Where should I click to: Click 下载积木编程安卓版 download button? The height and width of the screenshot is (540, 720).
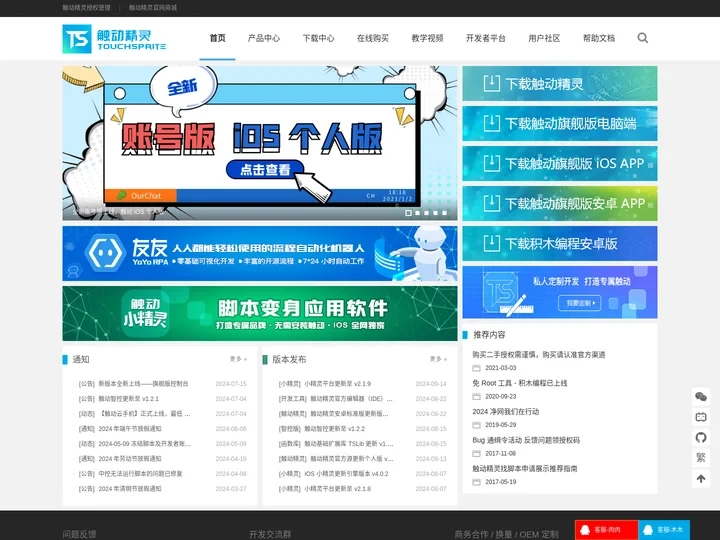pyautogui.click(x=560, y=243)
